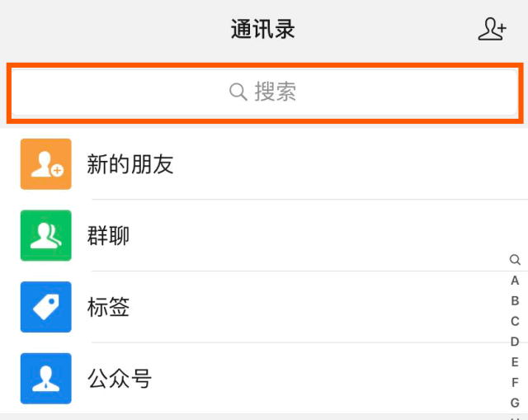Screen dimensions: 528x420
Task: Jump to letter B in index
Action: (515, 301)
